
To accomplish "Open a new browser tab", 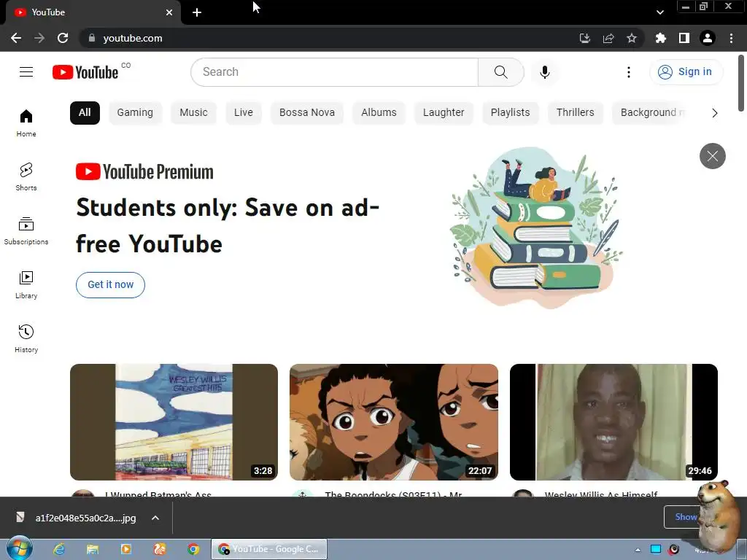I will pos(197,12).
